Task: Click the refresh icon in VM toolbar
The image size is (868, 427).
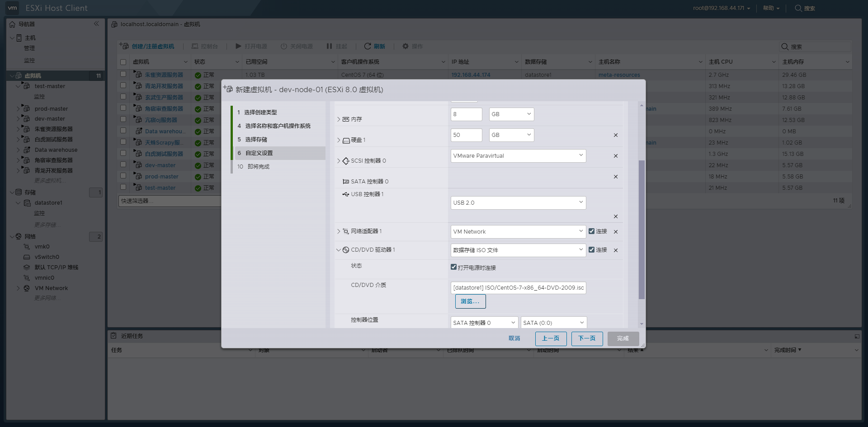Action: [368, 46]
